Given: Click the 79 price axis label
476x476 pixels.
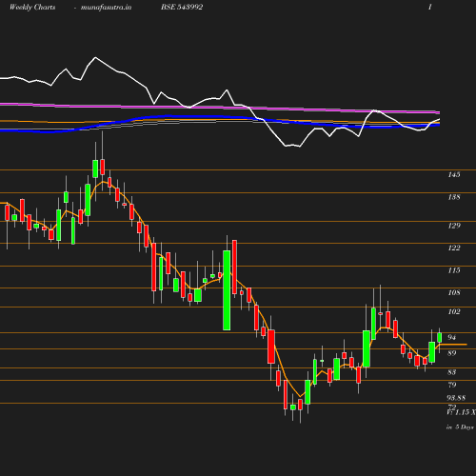Looking at the screenshot, I should point(451,385).
